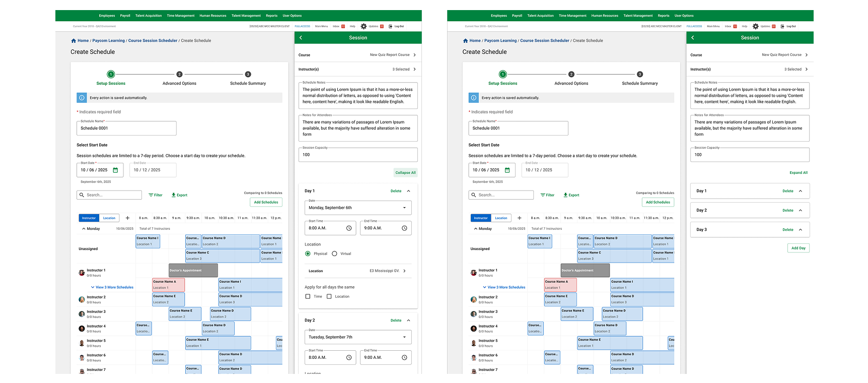Open settings gear icon in left mockup header
The width and height of the screenshot is (868, 383).
tap(364, 26)
